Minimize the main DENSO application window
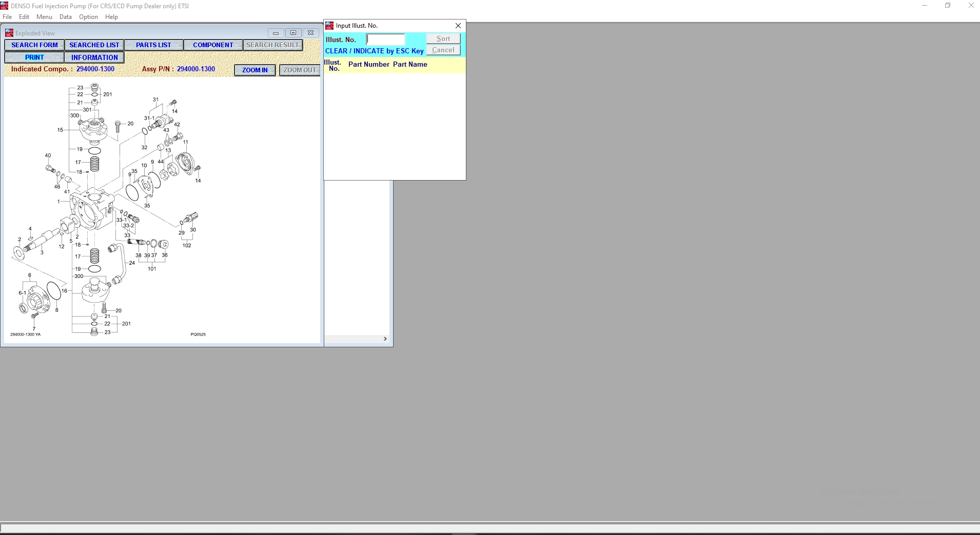 [925, 6]
